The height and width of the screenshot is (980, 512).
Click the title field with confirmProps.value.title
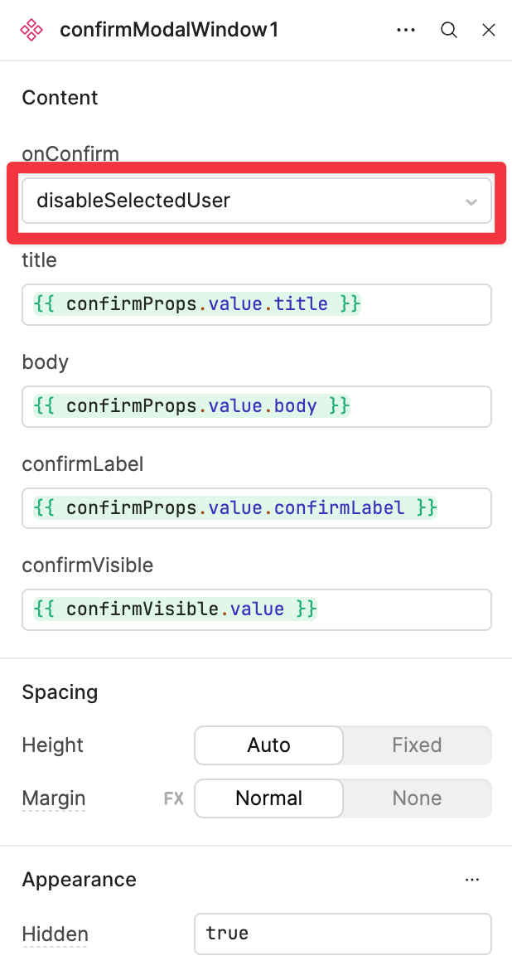click(x=257, y=304)
